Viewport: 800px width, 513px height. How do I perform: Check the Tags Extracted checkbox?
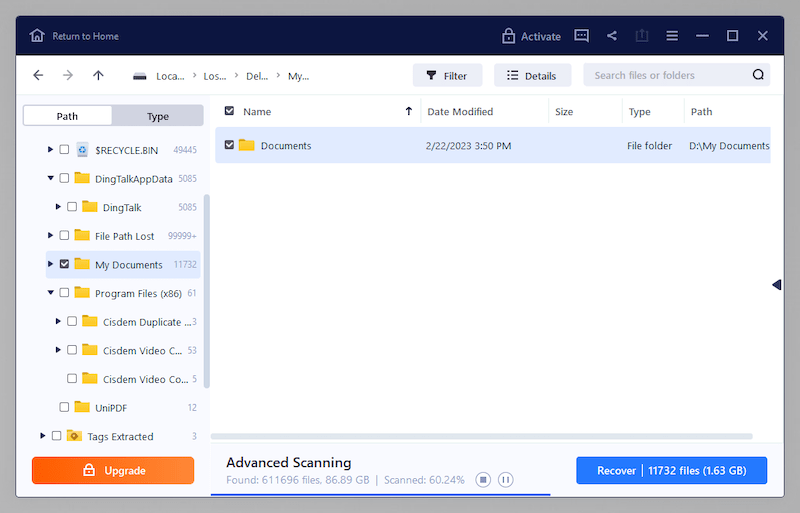[x=57, y=435]
